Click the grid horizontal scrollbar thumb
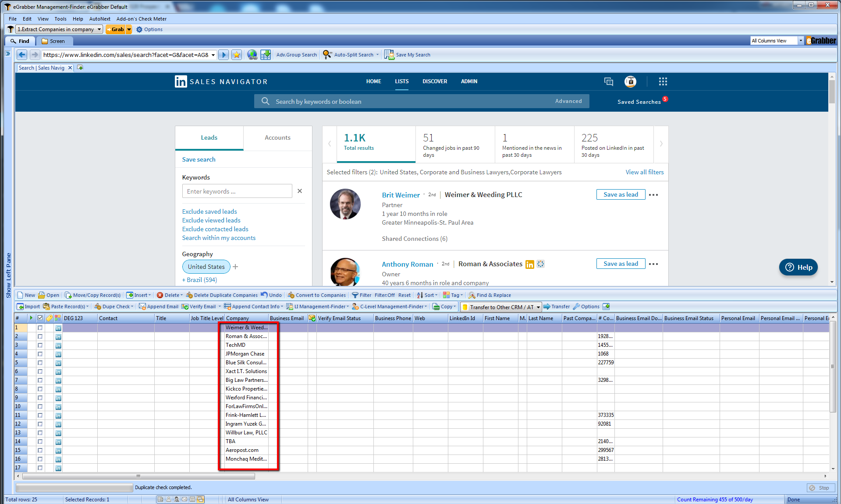The height and width of the screenshot is (504, 841). click(x=138, y=476)
